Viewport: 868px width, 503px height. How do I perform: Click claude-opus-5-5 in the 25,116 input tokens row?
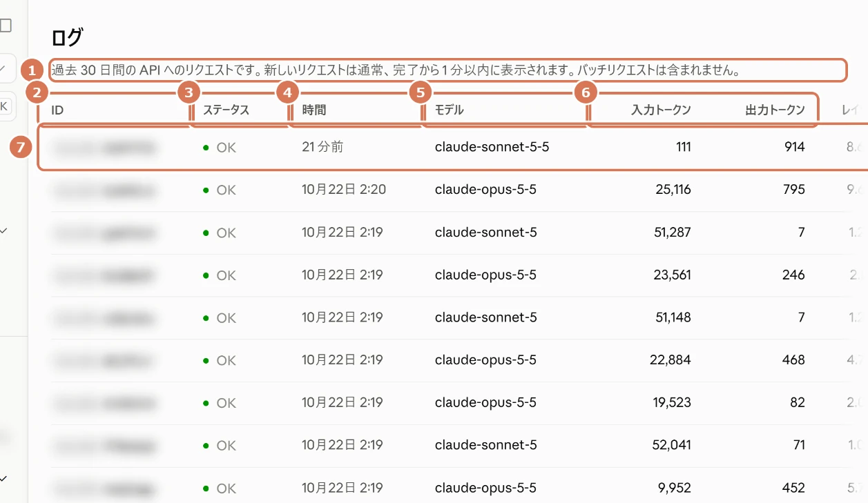485,190
